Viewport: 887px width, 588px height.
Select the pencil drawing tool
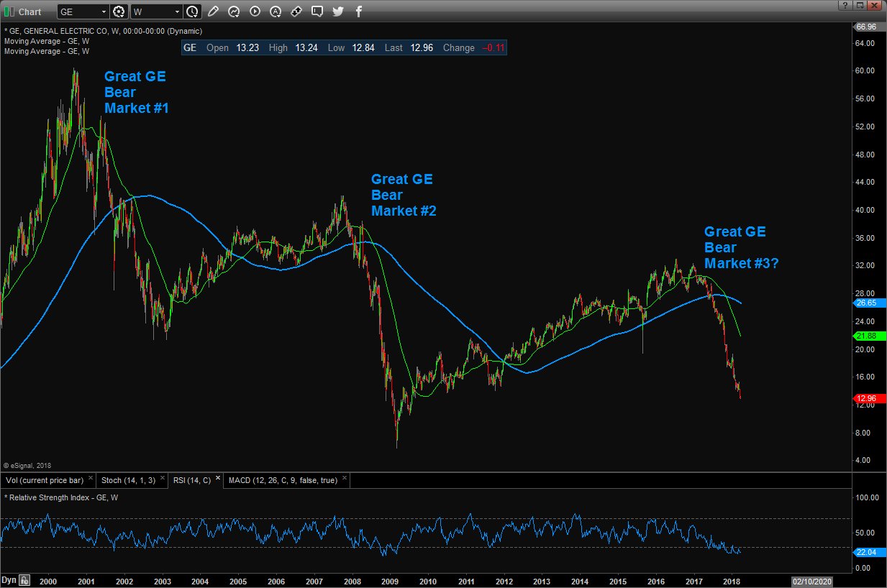pyautogui.click(x=213, y=12)
